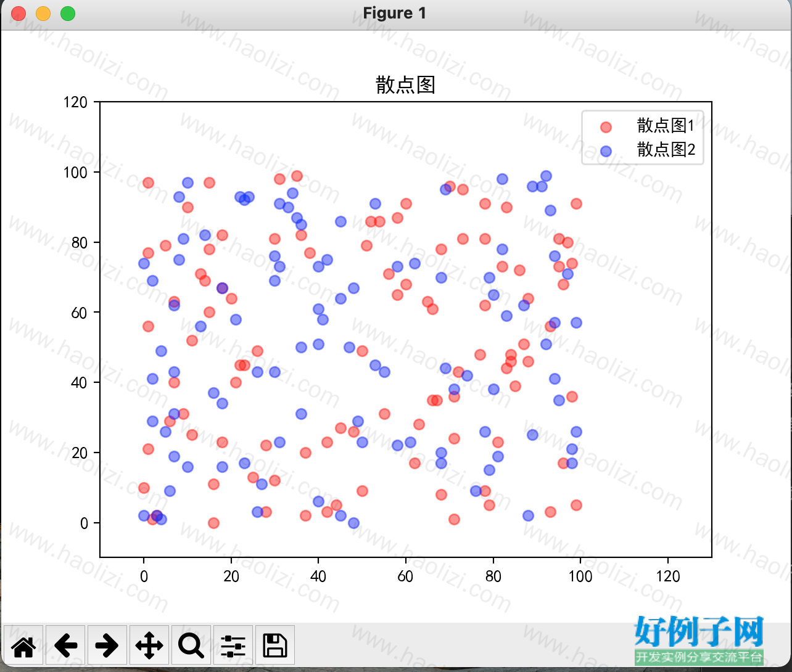Click the x-axis tick label 100
The image size is (792, 672).
pos(580,576)
